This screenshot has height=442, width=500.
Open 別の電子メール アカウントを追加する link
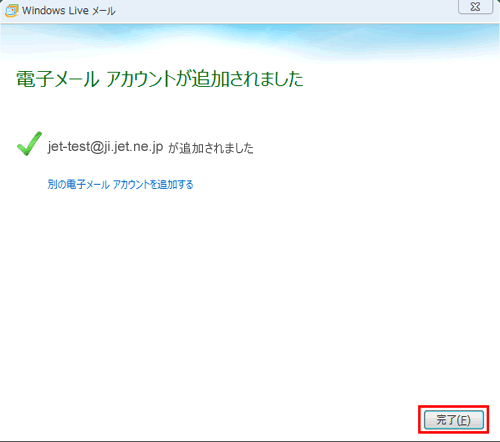tap(120, 184)
